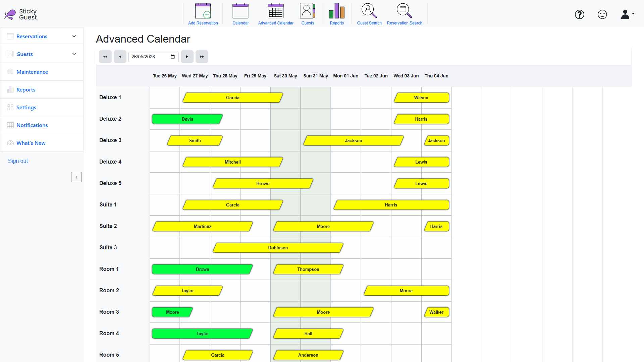Open the Mitchell reservation in Deluxe 4

[233, 162]
